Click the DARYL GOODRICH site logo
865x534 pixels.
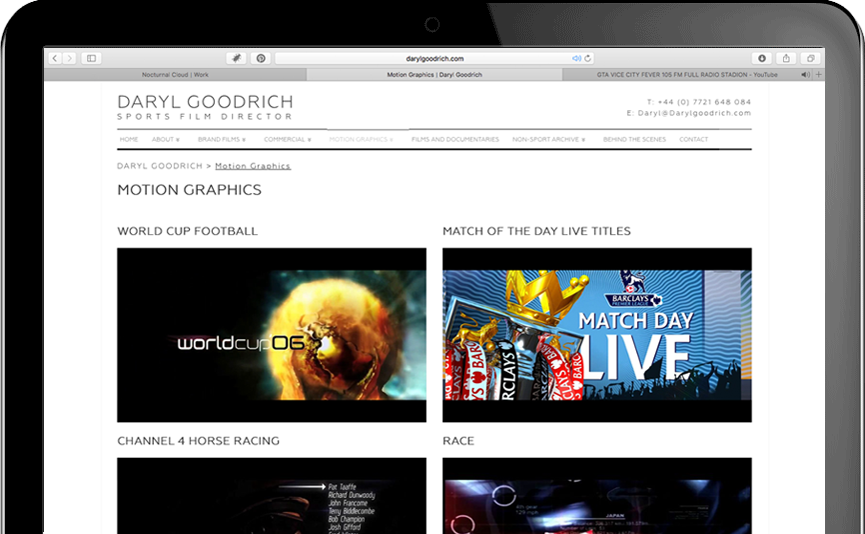[x=205, y=107]
